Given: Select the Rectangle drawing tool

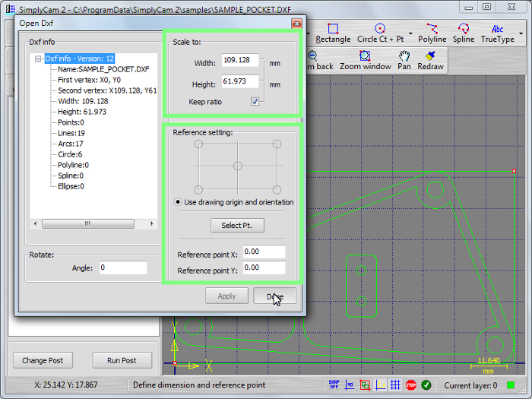Looking at the screenshot, I should point(333,33).
